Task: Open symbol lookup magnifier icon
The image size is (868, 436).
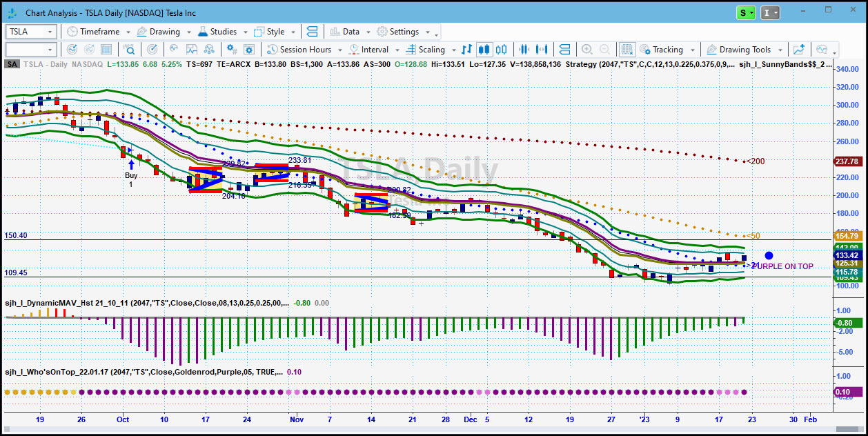Action: 130,50
